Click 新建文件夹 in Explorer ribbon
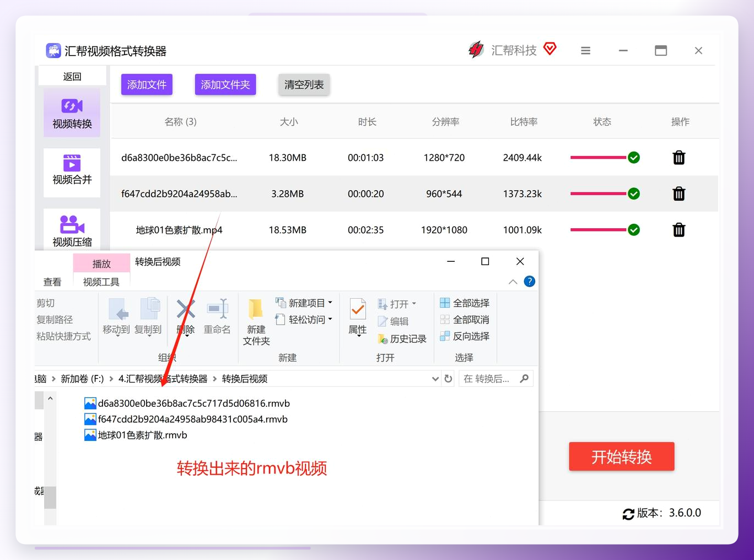Image resolution: width=754 pixels, height=560 pixels. pos(256,322)
